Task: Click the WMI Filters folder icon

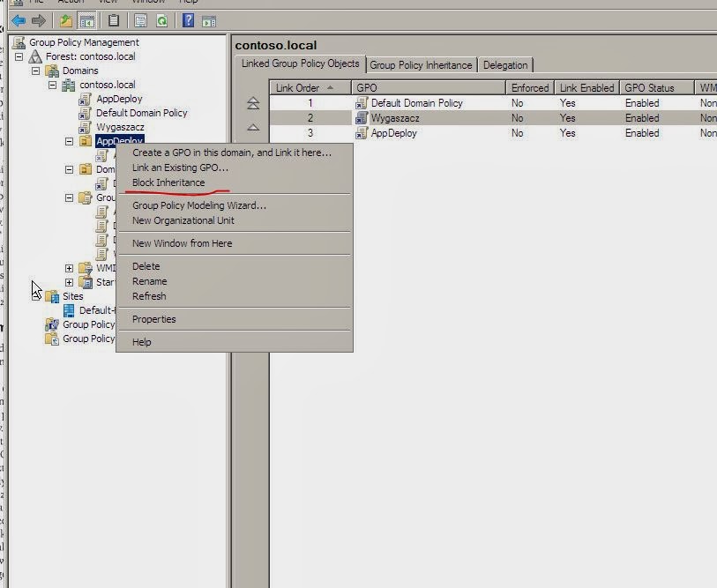Action: [85, 268]
